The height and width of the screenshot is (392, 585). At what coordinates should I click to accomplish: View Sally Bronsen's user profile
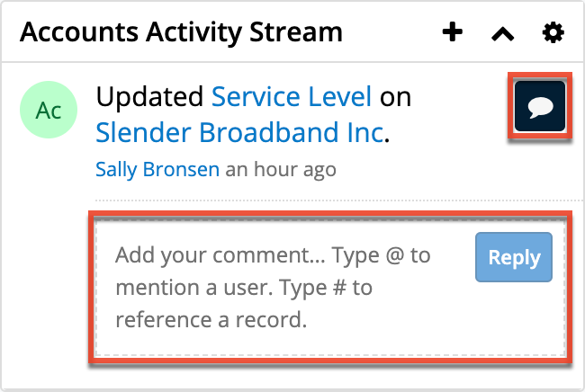157,169
